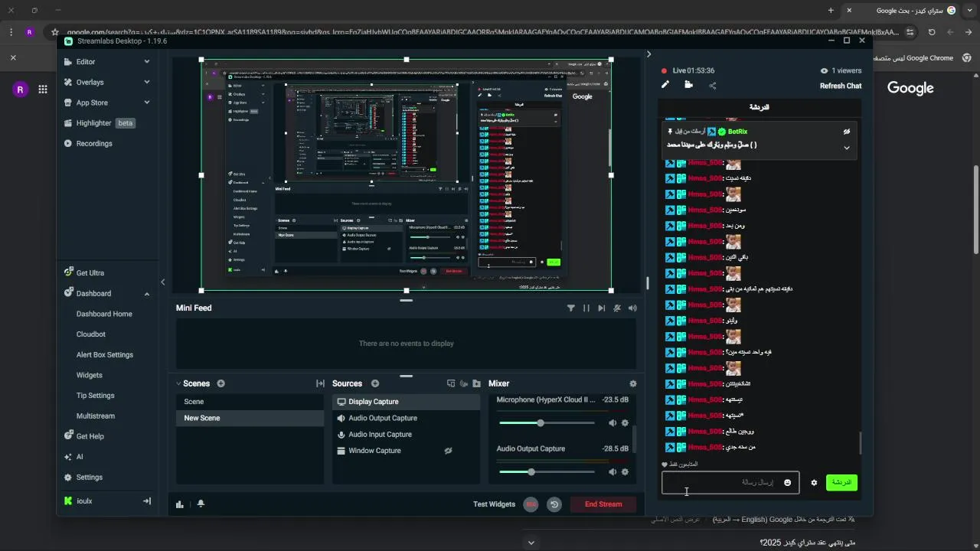Select the New Scene row

click(250, 419)
